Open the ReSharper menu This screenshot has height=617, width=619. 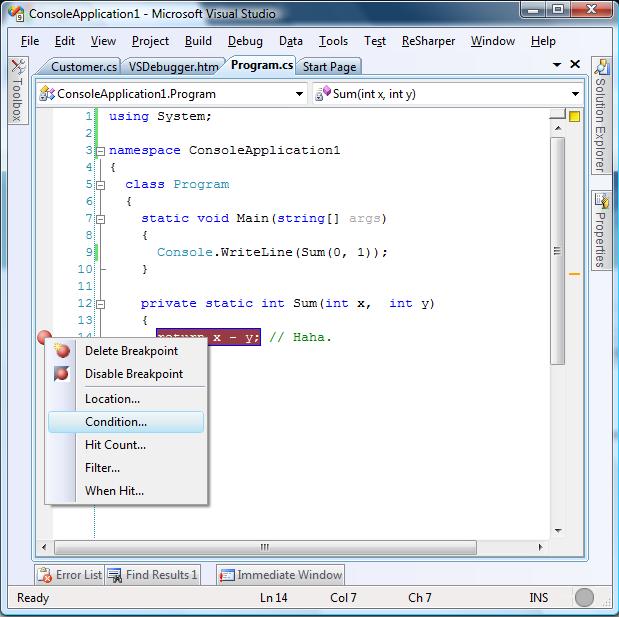pos(428,41)
